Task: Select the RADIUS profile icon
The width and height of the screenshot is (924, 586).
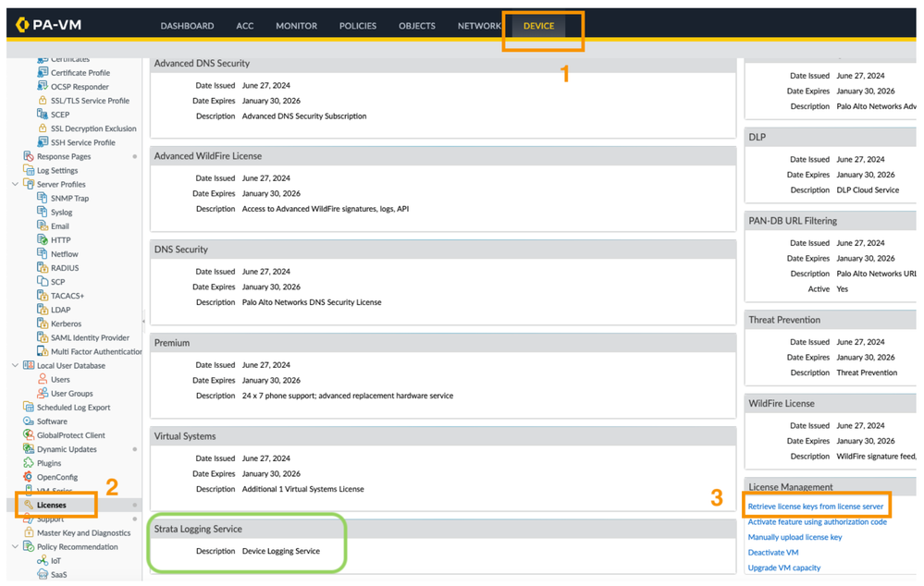Action: (43, 267)
